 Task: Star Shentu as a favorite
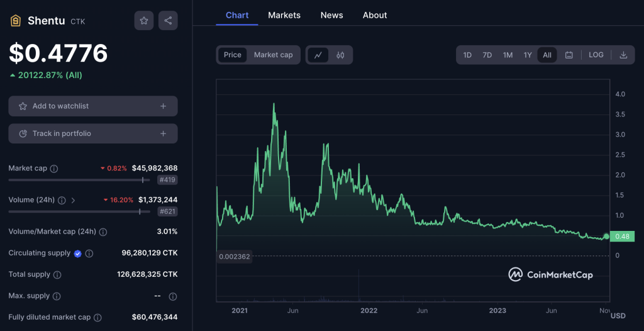click(144, 21)
